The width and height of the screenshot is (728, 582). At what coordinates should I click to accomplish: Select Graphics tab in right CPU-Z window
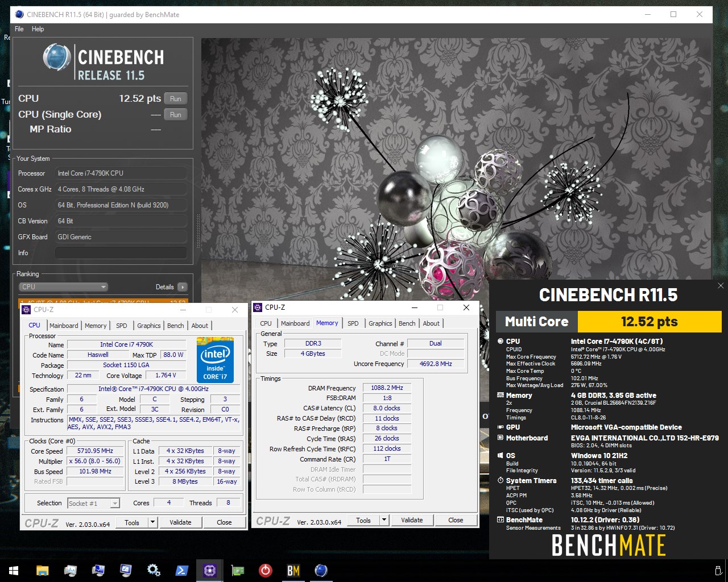coord(380,323)
